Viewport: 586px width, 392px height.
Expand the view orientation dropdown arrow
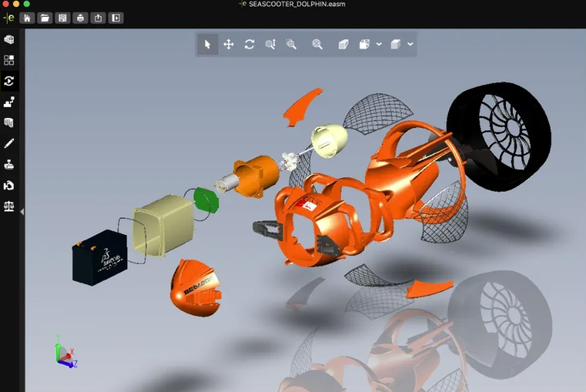click(379, 44)
